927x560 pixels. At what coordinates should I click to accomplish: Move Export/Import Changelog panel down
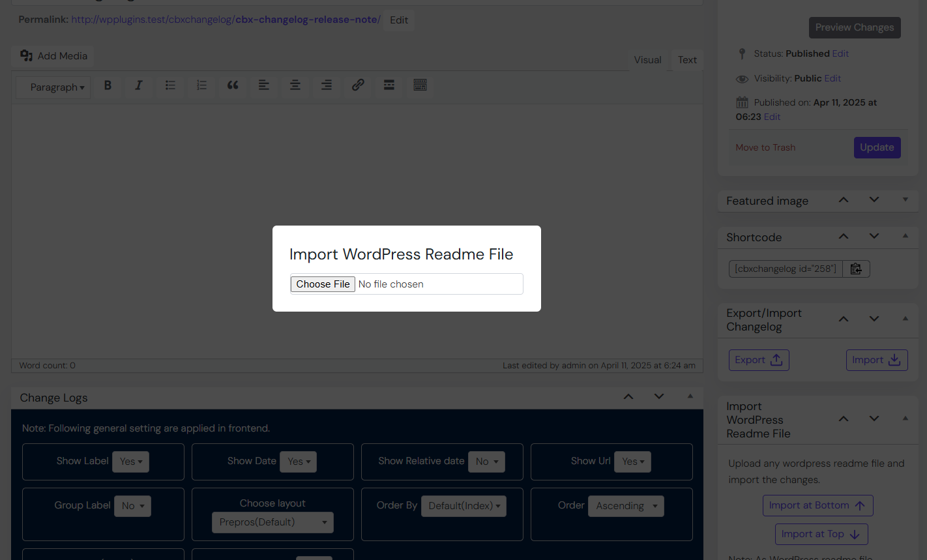[874, 319]
